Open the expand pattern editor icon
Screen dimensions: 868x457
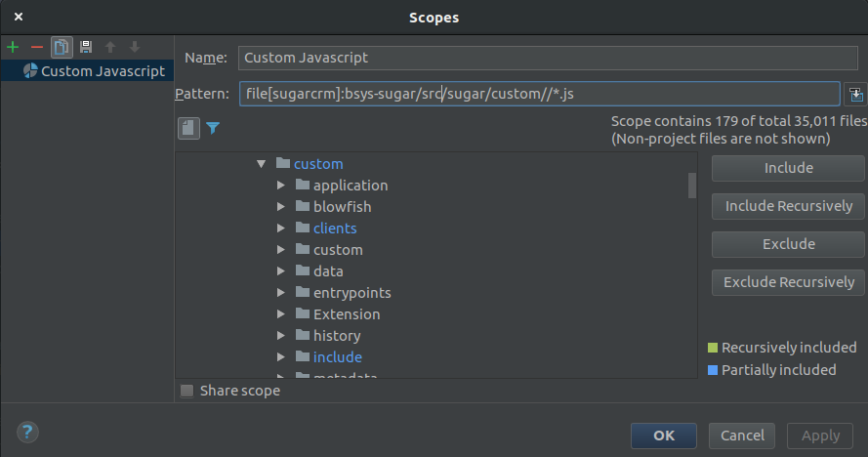tap(856, 94)
